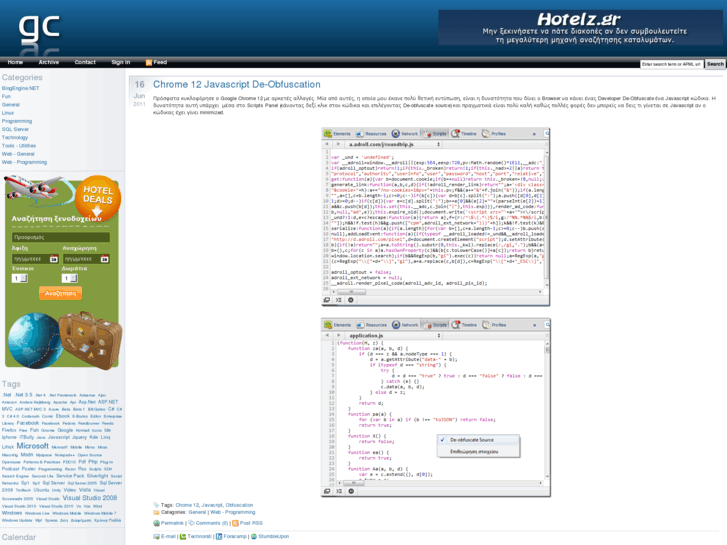The image size is (727, 545).
Task: Click the orange RSS Feed icon in navbar
Action: pos(149,62)
